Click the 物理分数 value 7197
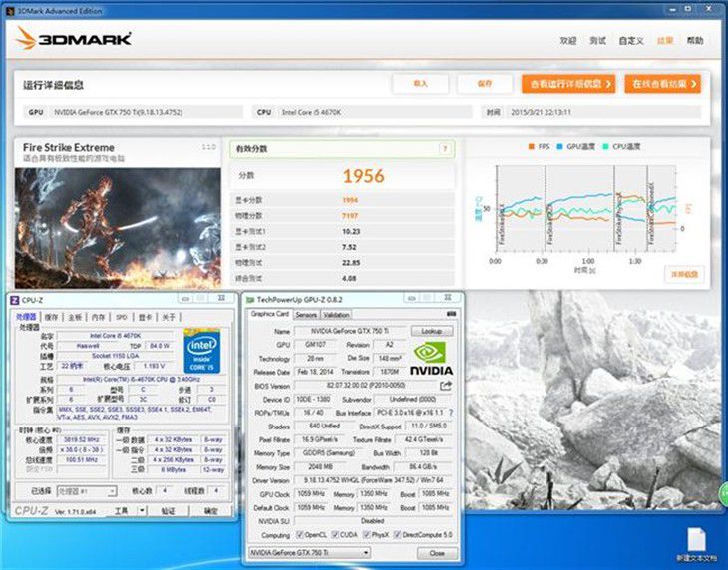Screen dimensions: 728x570 tap(350, 216)
